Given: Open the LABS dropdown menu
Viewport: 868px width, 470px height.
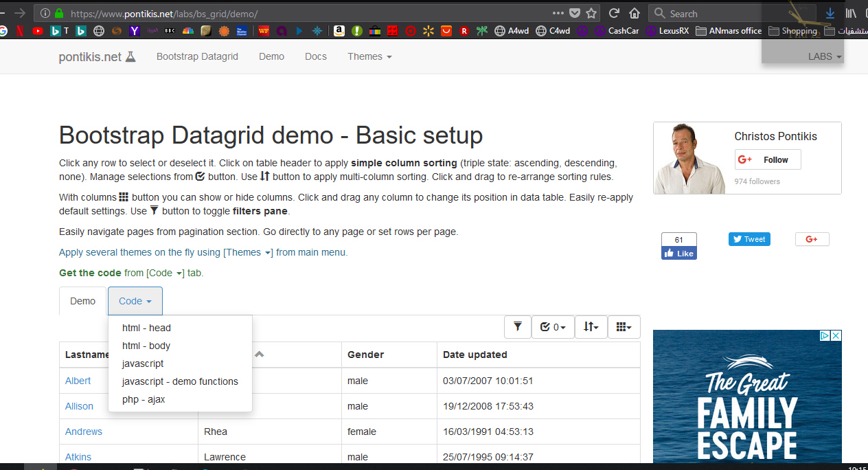Looking at the screenshot, I should pyautogui.click(x=825, y=56).
